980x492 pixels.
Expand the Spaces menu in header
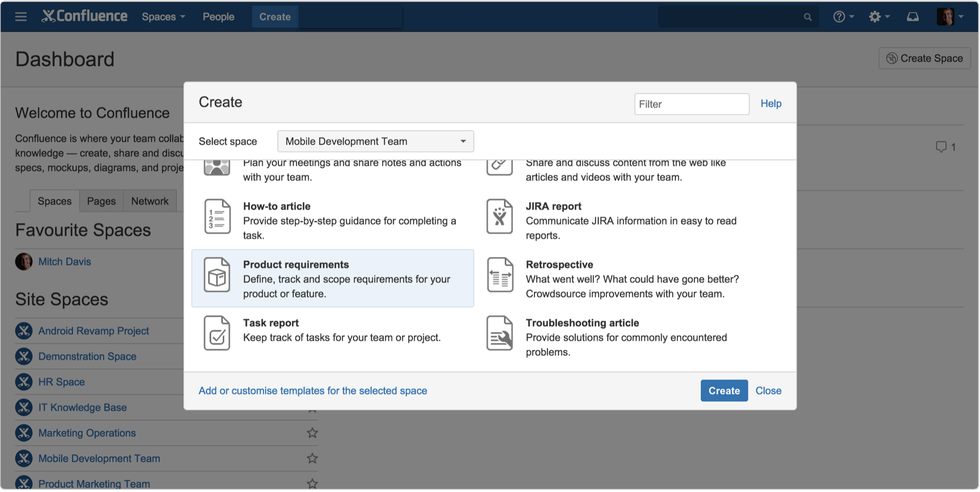[163, 17]
